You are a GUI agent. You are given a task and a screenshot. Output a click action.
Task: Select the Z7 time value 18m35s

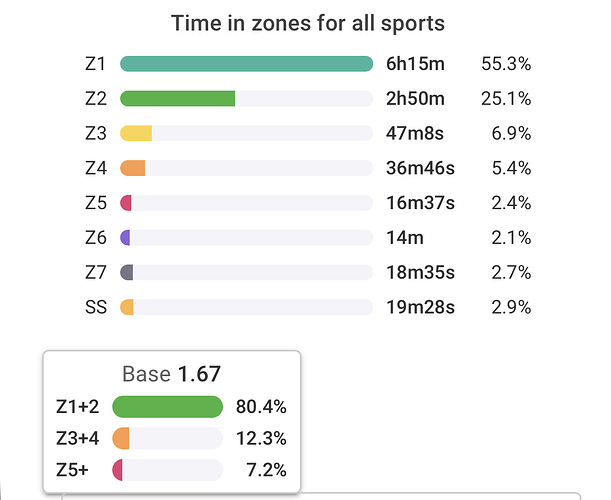pyautogui.click(x=420, y=272)
